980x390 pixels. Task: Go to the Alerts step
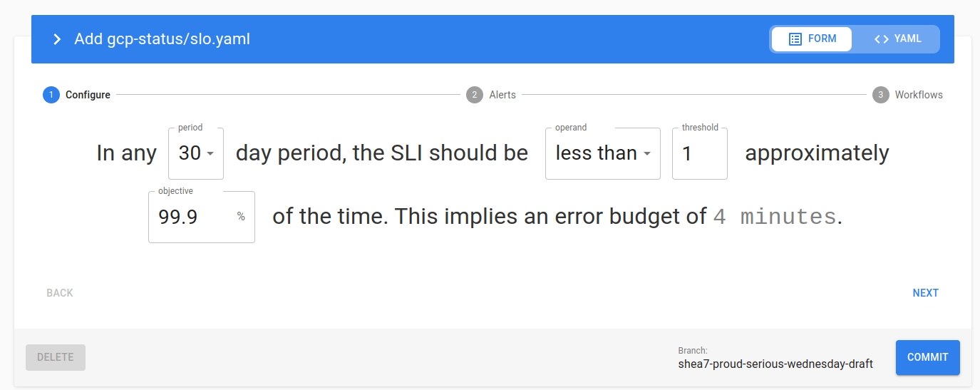pos(502,95)
